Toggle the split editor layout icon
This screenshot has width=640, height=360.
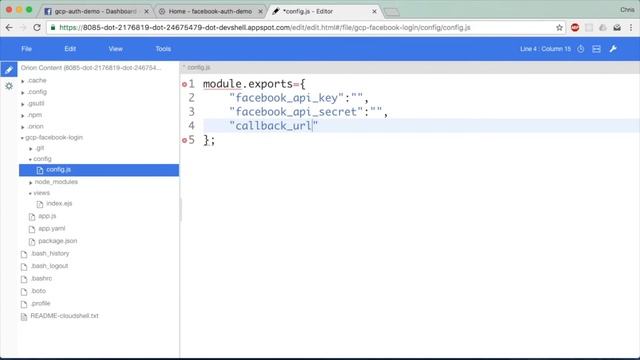[596, 49]
